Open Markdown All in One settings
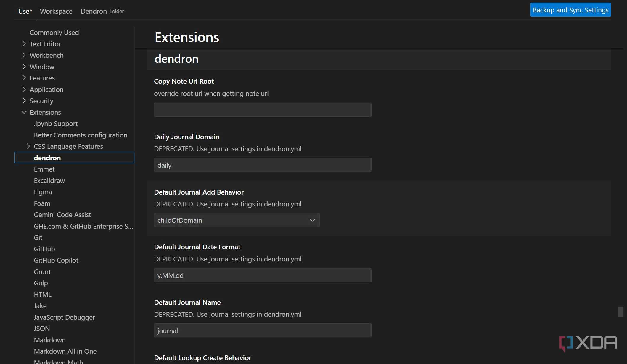The width and height of the screenshot is (627, 364). (65, 351)
